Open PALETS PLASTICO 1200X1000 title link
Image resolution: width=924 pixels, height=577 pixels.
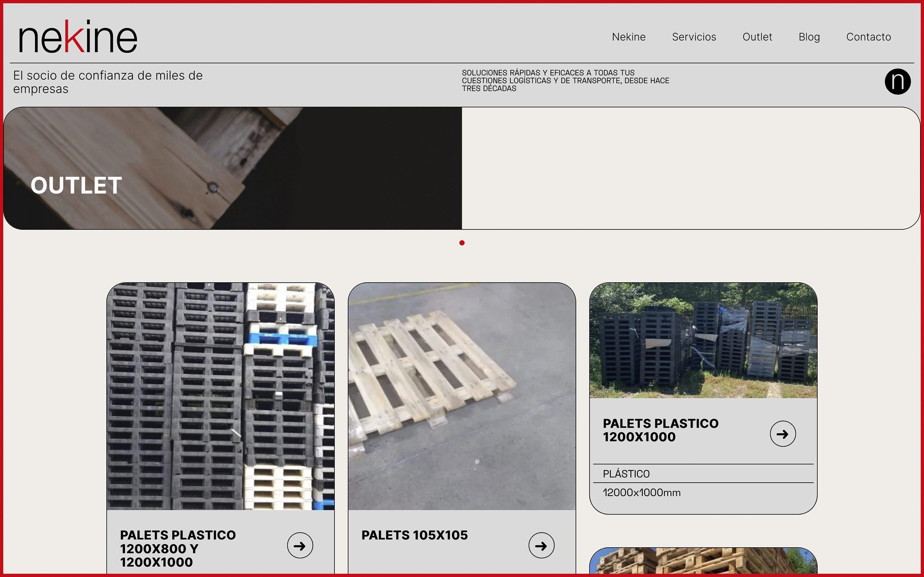click(x=661, y=430)
